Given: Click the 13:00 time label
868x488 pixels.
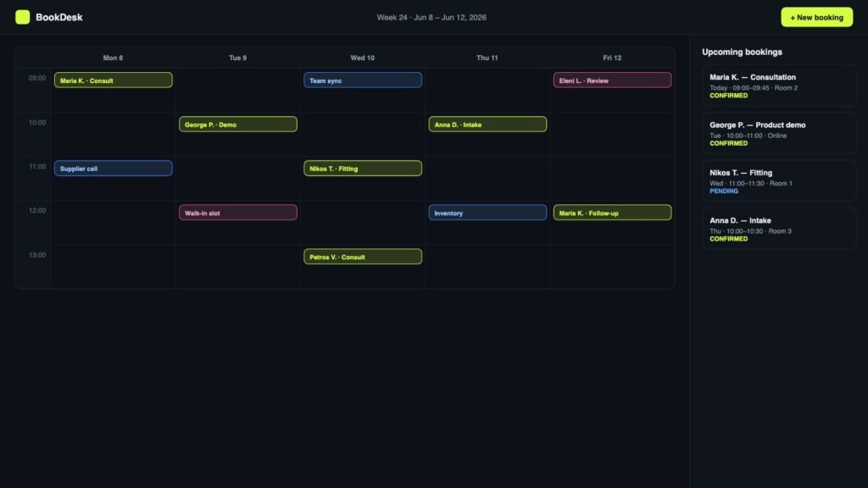Looking at the screenshot, I should click(x=37, y=254).
